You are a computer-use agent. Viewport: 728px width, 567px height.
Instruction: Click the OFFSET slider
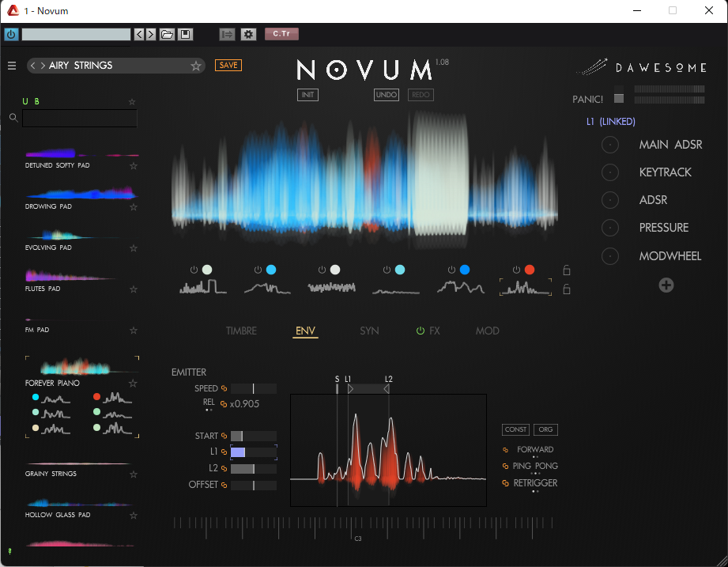tap(254, 486)
